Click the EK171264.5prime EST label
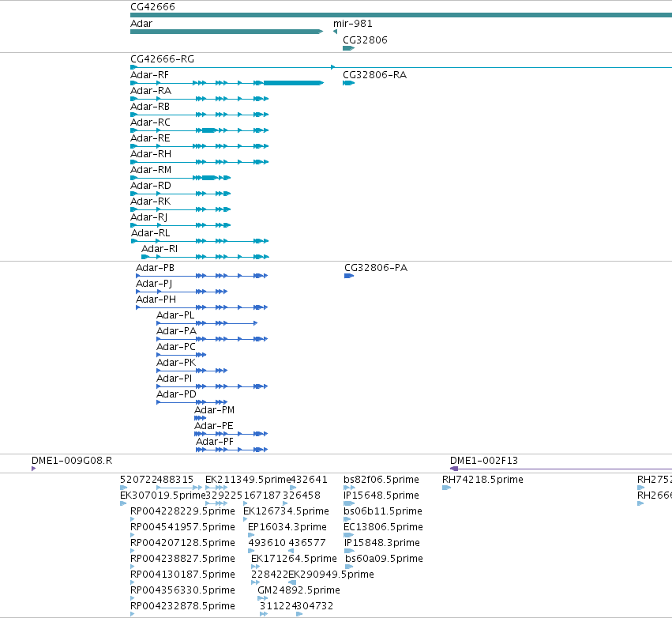The height and width of the screenshot is (618, 672). (294, 559)
